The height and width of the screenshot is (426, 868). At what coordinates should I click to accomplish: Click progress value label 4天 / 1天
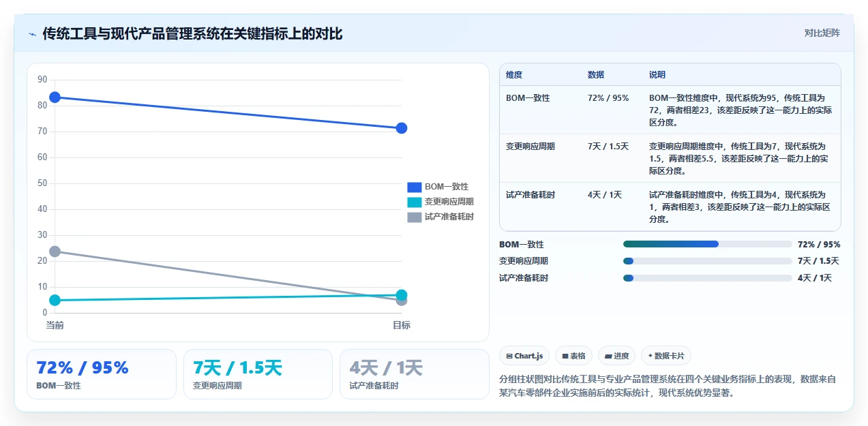(x=815, y=278)
